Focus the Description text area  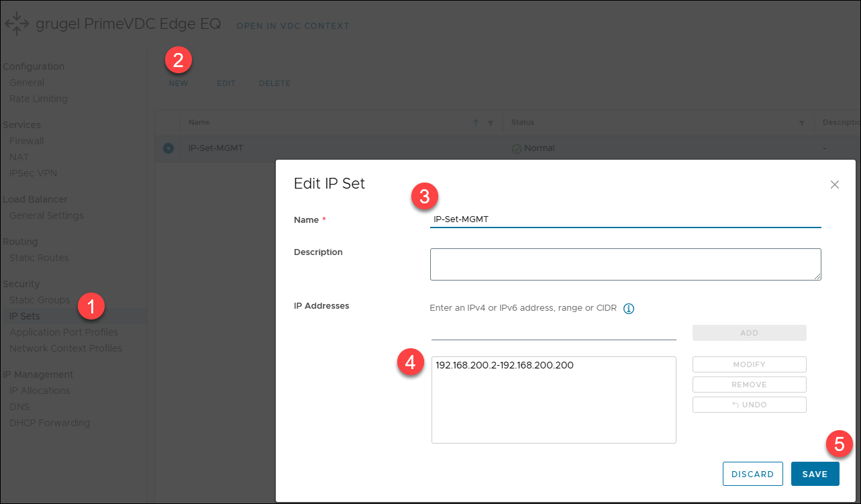click(625, 264)
